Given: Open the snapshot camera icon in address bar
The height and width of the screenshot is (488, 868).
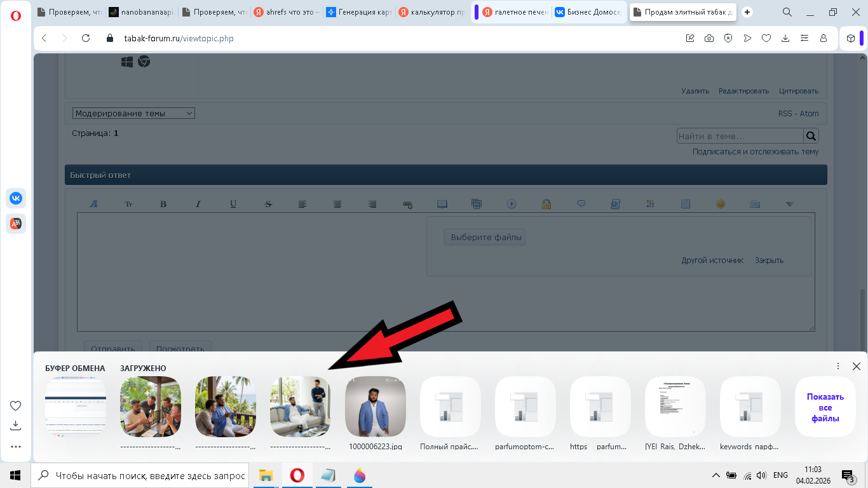Looking at the screenshot, I should (709, 38).
